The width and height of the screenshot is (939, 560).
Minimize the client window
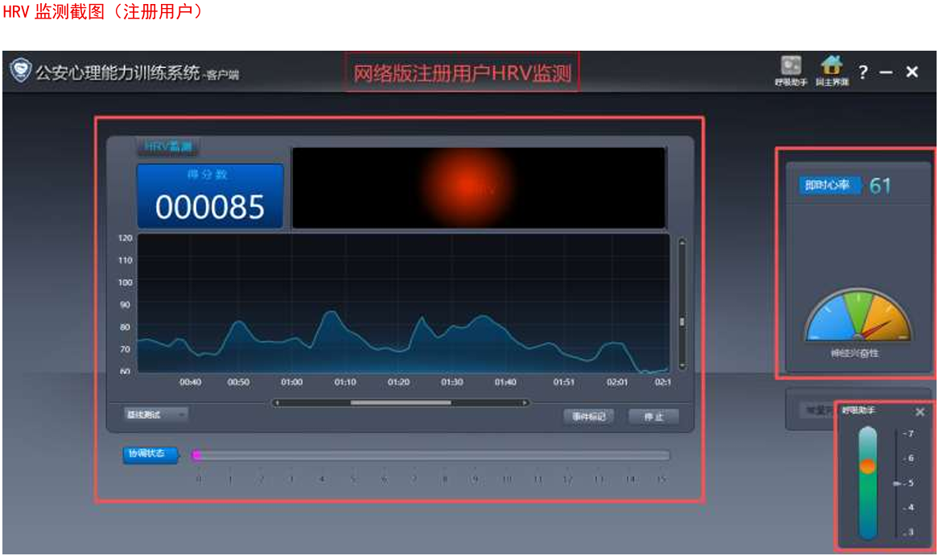point(886,72)
